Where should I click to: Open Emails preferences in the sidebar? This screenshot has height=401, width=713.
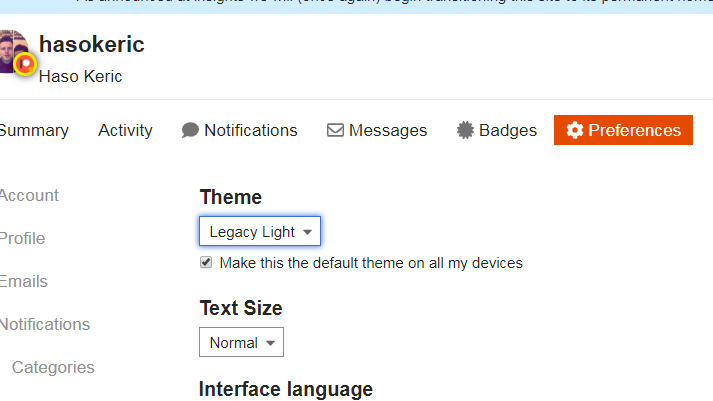coord(24,282)
